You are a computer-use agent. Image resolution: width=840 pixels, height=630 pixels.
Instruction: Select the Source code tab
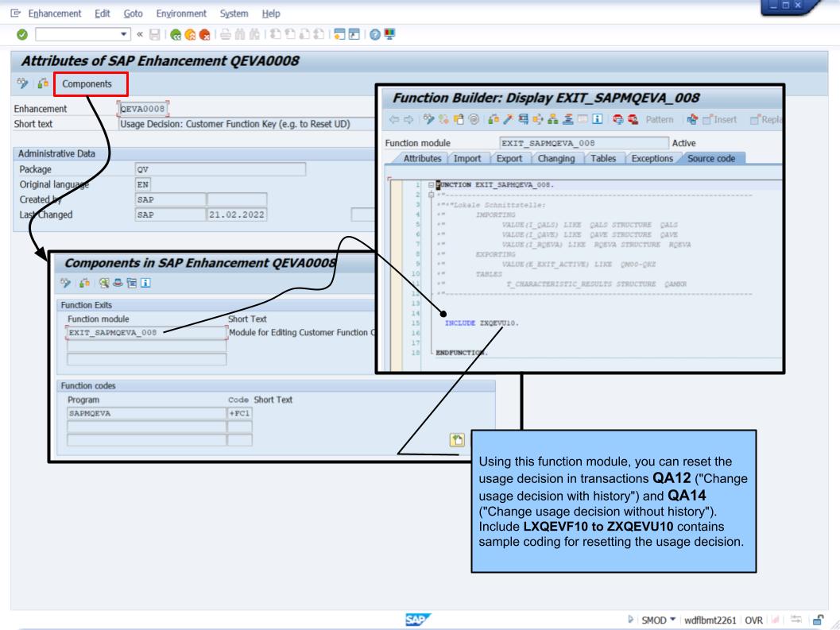(711, 159)
